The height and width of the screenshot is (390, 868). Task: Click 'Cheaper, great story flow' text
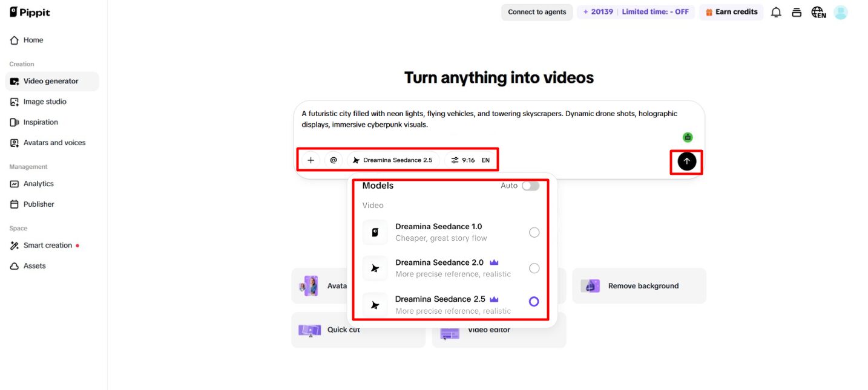[441, 238]
